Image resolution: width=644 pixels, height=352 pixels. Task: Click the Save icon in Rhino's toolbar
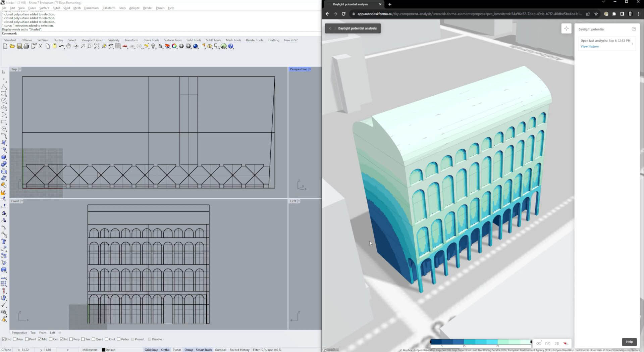pyautogui.click(x=19, y=46)
